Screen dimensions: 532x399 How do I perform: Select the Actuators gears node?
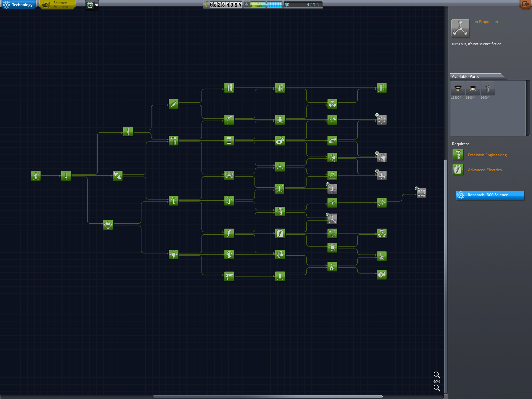click(280, 140)
